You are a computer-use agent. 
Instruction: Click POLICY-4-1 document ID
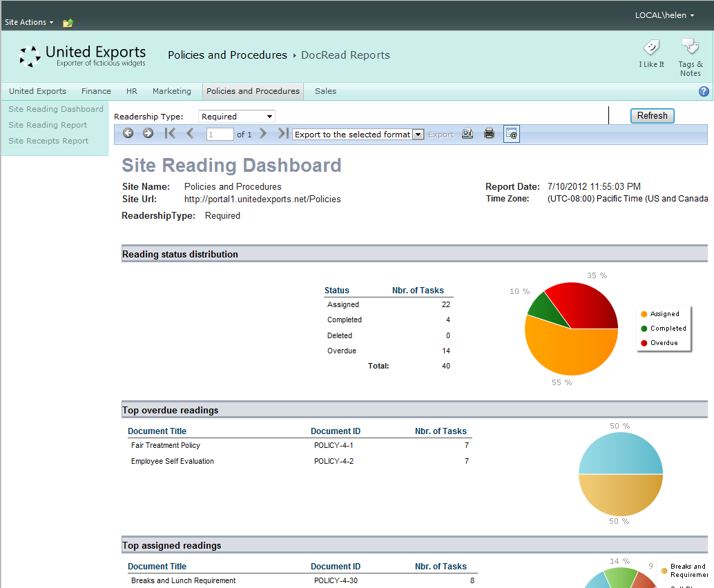334,446
